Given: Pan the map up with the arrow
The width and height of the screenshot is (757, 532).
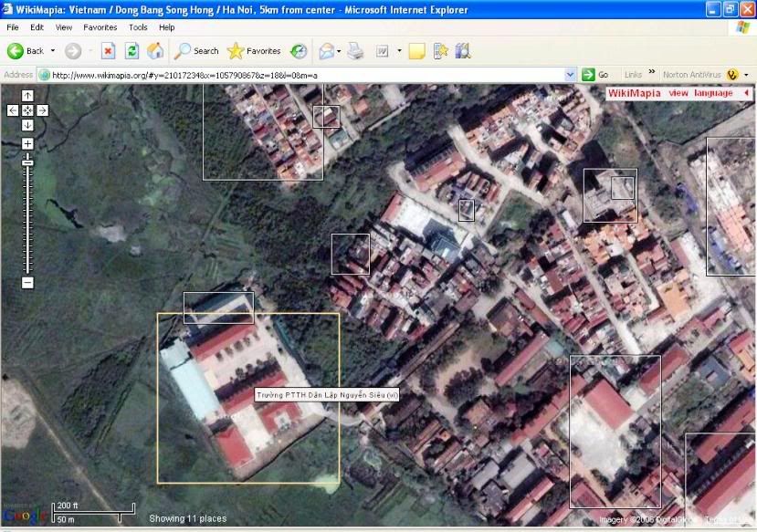Looking at the screenshot, I should click(27, 96).
